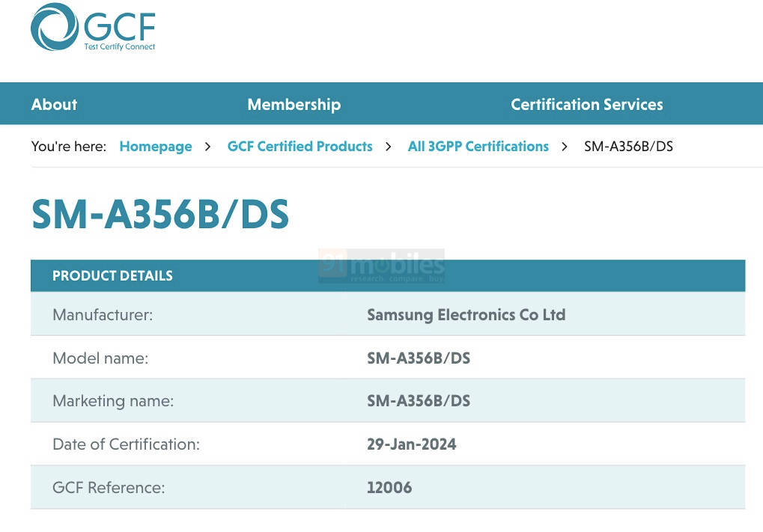The width and height of the screenshot is (763, 532).
Task: Click the PRODUCT DETAILS table header
Action: 388,275
